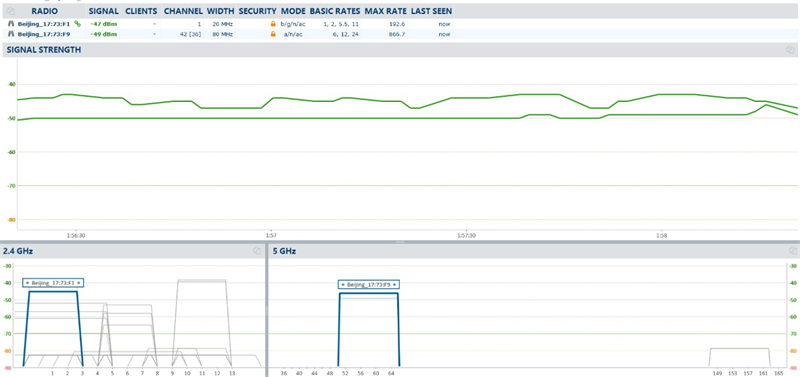Click the pop-out icon in the 2.4 GHz header
This screenshot has height=377, width=800.
pyautogui.click(x=257, y=250)
